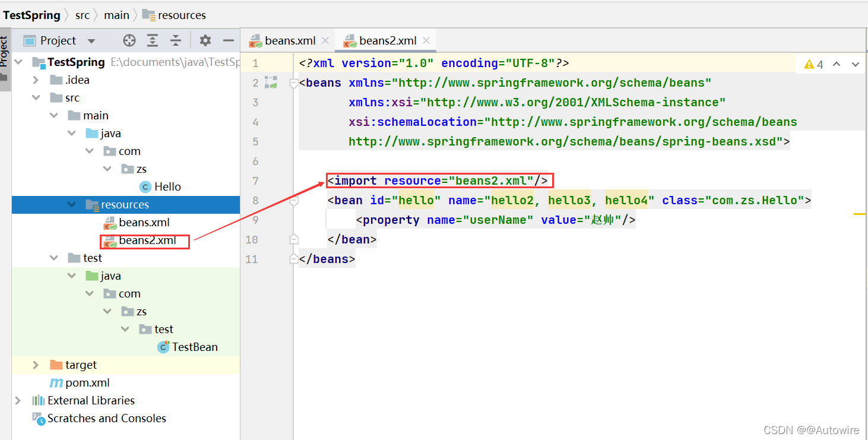Click the warnings indicator showing 4

(814, 64)
